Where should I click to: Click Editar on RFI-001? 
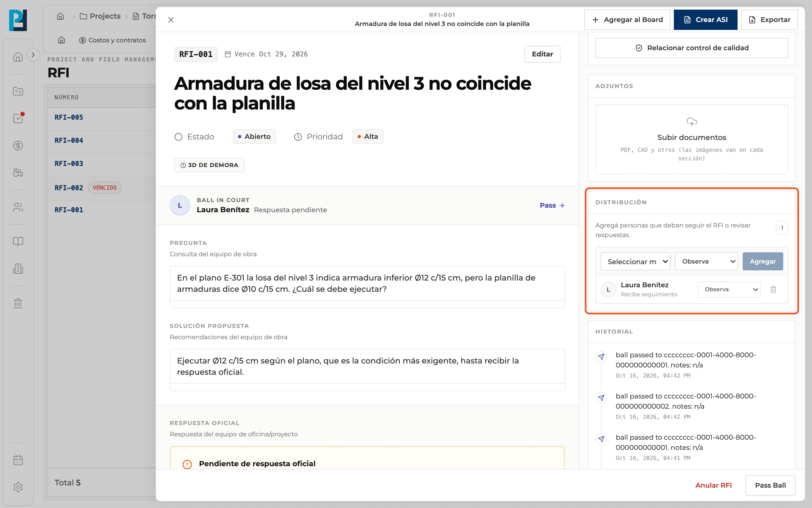tap(542, 54)
